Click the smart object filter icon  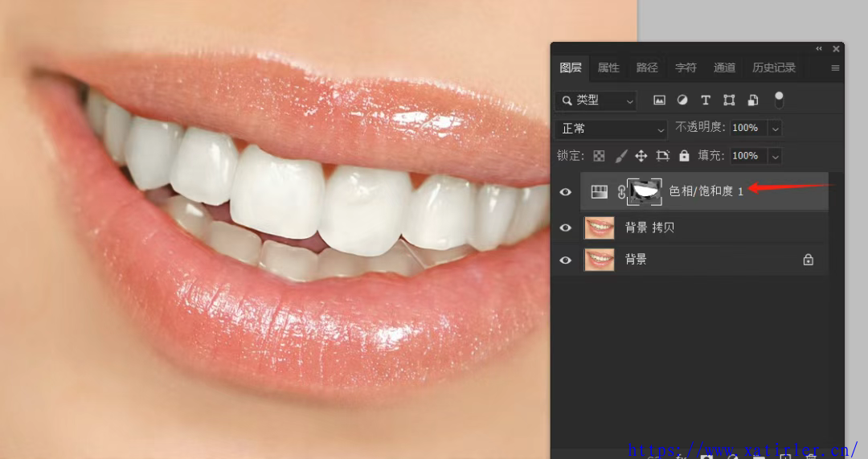(753, 100)
